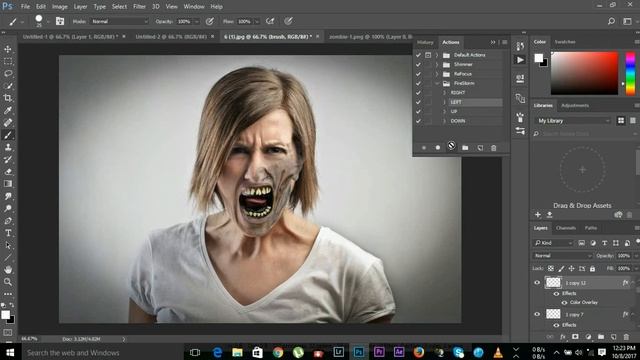Select the Rectangular Marquee tool

tap(8, 61)
